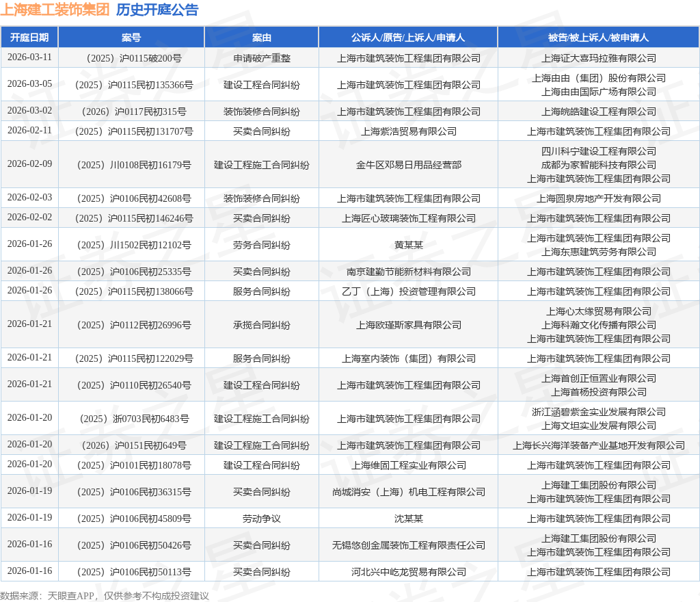Select case number (2025)沪0115破200号

coord(134,58)
